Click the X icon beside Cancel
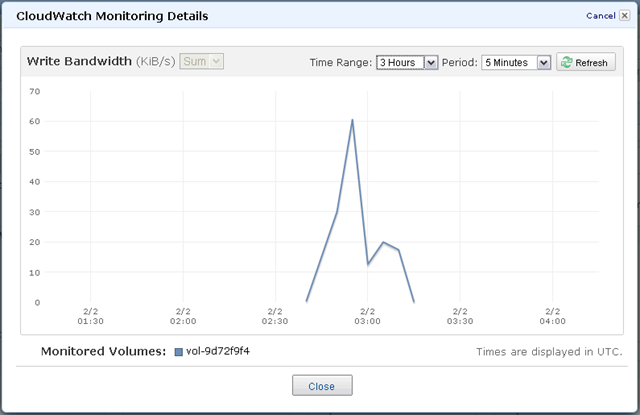640x415 pixels. click(625, 16)
